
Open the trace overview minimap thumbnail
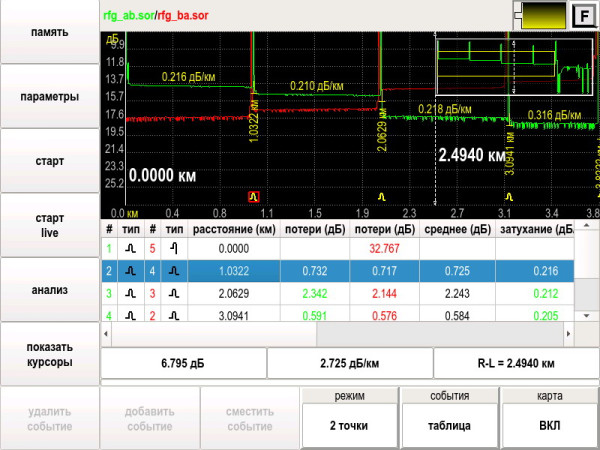pyautogui.click(x=509, y=66)
